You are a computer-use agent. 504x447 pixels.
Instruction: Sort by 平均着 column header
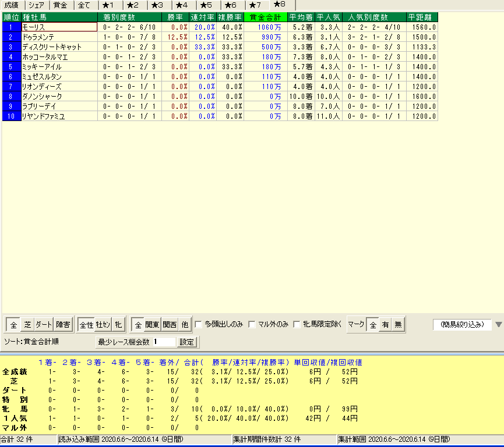coord(301,17)
